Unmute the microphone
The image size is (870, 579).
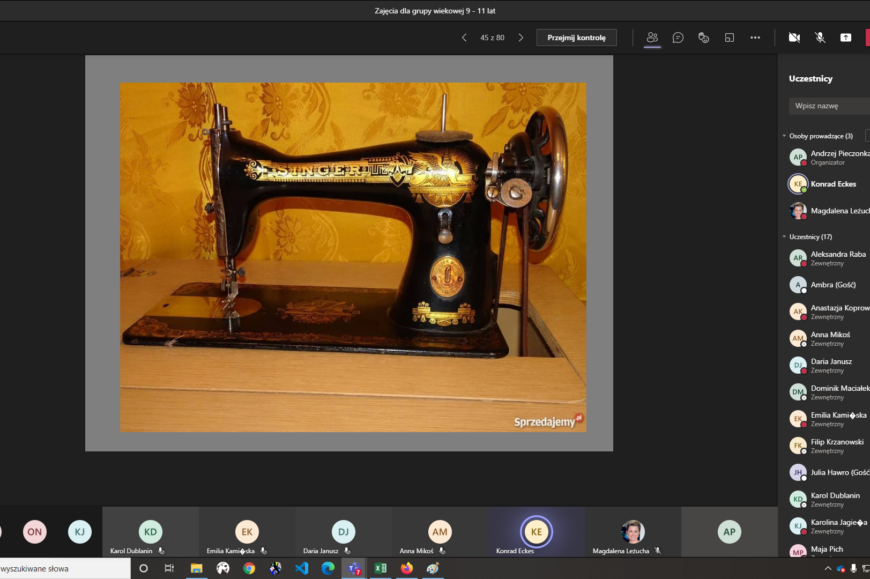coord(820,38)
